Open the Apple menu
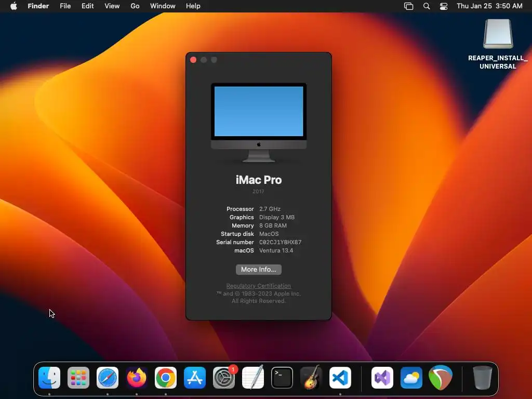Viewport: 532px width, 399px height. pos(14,6)
